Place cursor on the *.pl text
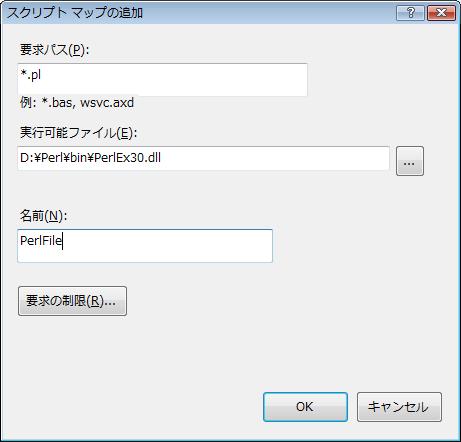Screen dimensions: 461x442 click(31, 75)
